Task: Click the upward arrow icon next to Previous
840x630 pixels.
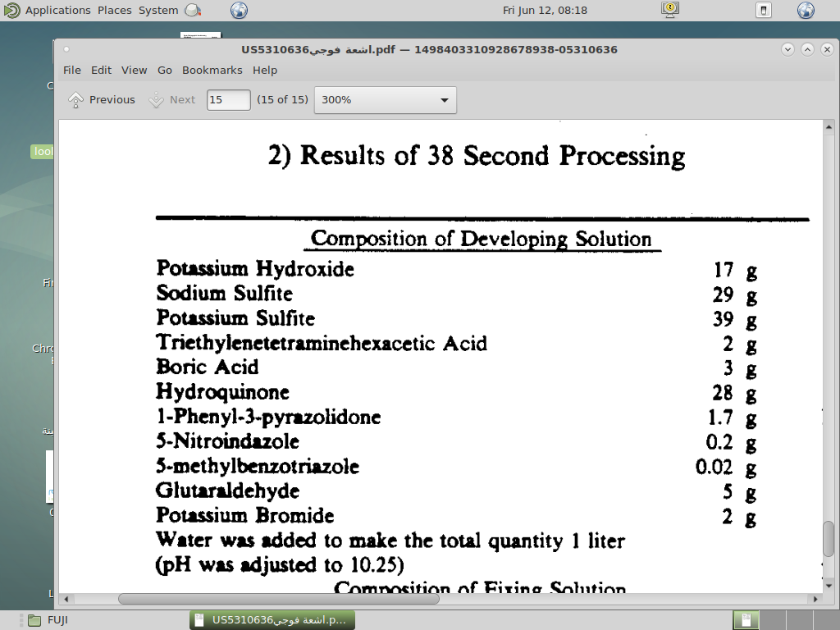Action: coord(76,99)
